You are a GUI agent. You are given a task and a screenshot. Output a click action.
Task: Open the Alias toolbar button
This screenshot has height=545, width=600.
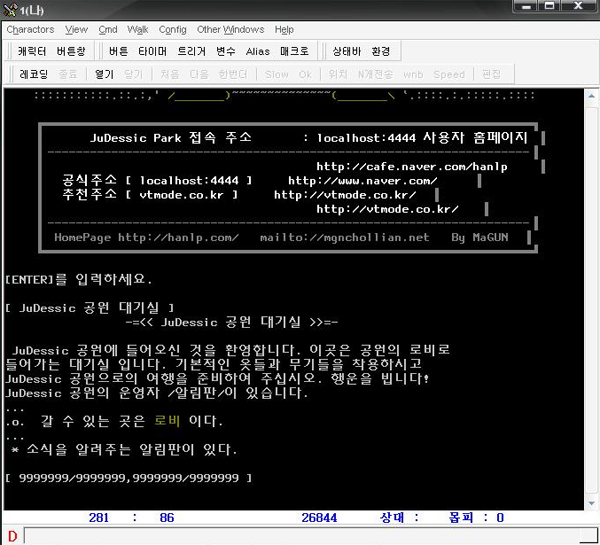point(257,51)
